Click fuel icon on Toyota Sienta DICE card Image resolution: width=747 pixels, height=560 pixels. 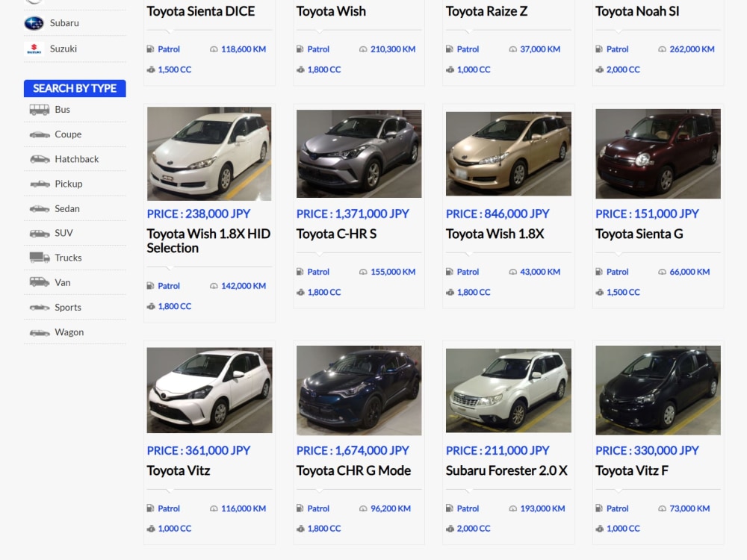pyautogui.click(x=150, y=49)
